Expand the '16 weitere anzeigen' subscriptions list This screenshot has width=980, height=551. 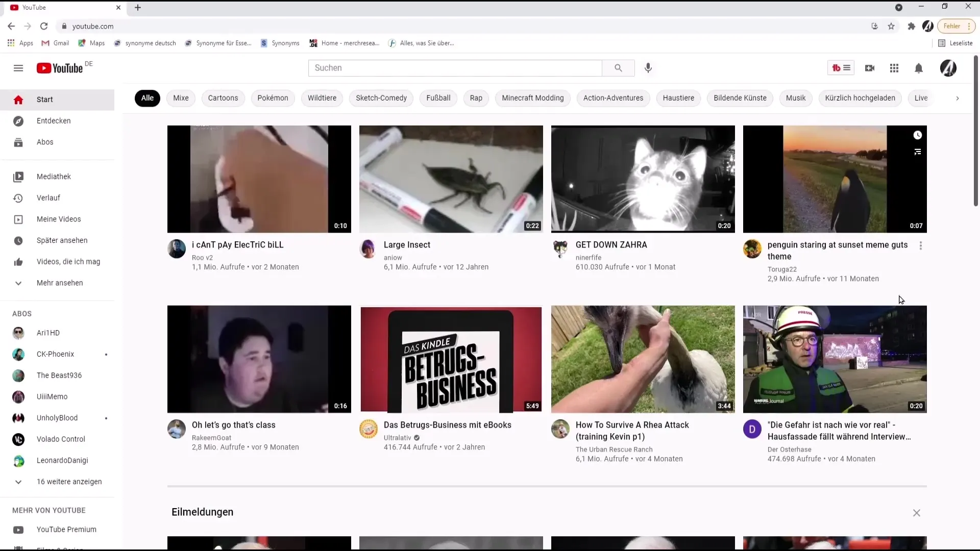click(69, 482)
